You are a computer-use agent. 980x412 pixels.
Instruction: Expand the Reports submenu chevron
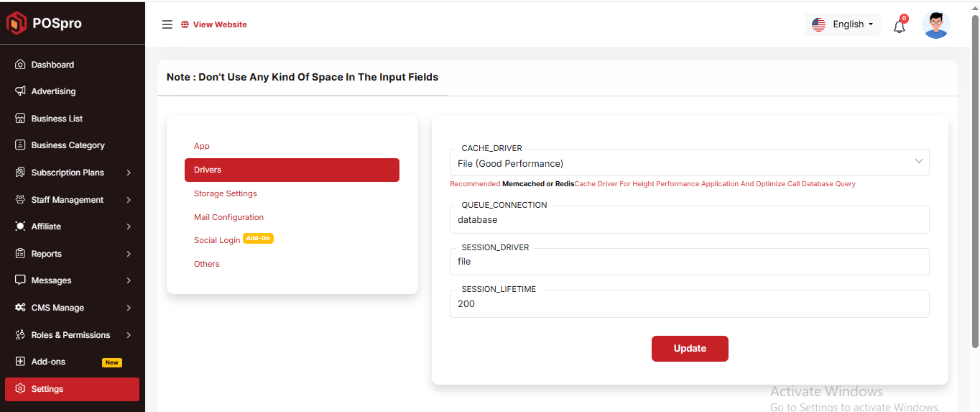click(x=129, y=254)
